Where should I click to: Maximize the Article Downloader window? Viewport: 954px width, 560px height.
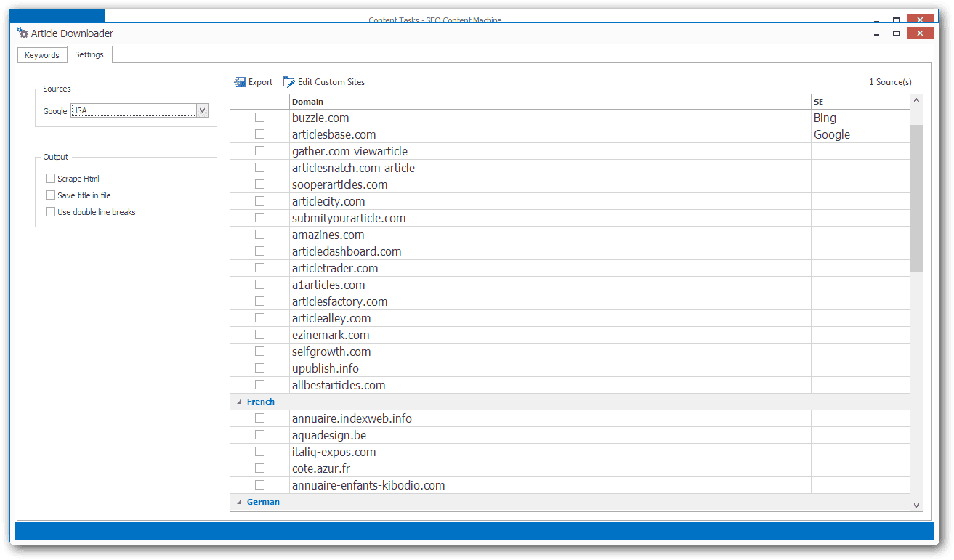click(896, 33)
